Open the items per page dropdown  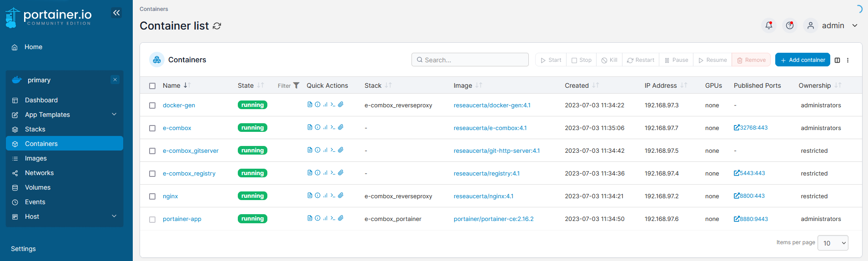click(833, 243)
